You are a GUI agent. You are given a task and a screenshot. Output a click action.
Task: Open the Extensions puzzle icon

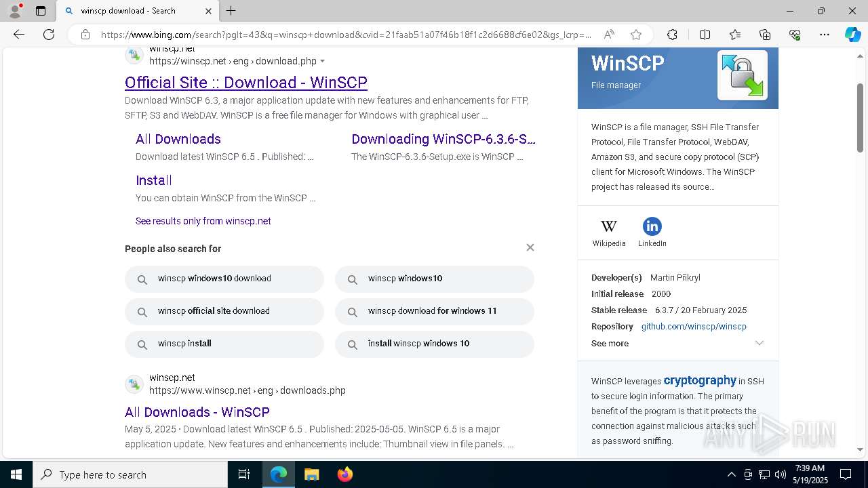tap(672, 35)
